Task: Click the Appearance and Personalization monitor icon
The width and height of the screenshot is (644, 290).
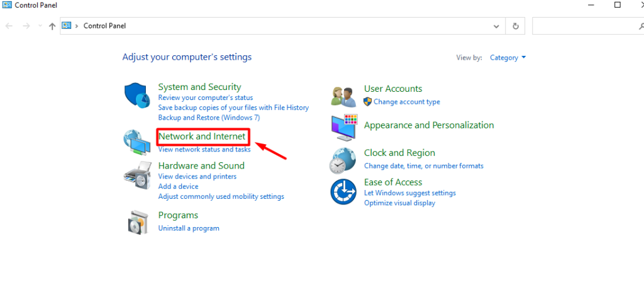Action: 344,128
